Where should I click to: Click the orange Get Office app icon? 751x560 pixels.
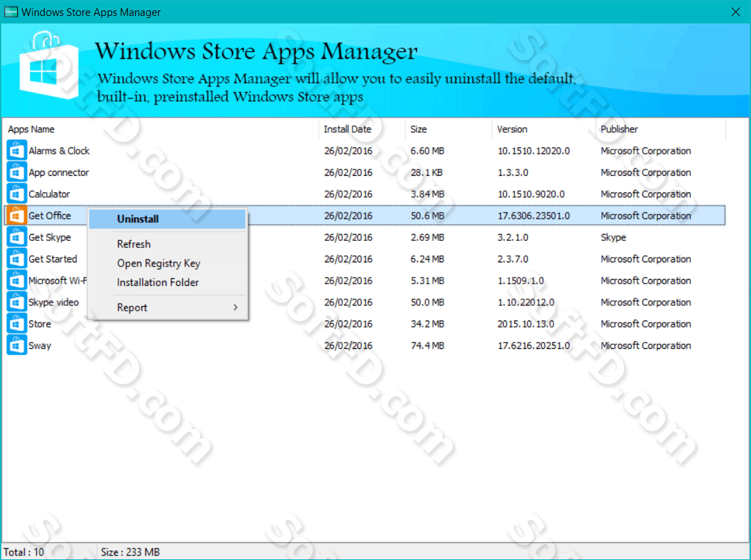tap(17, 215)
